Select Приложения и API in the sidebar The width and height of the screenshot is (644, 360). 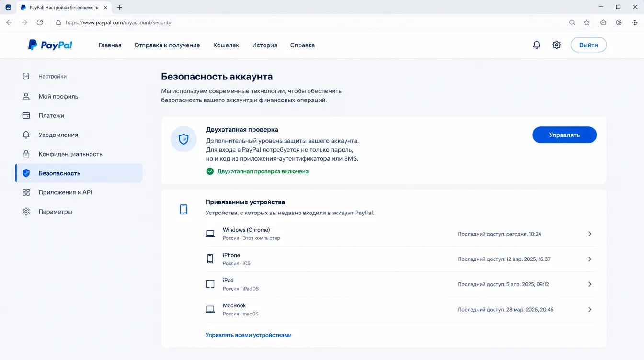(x=79, y=192)
